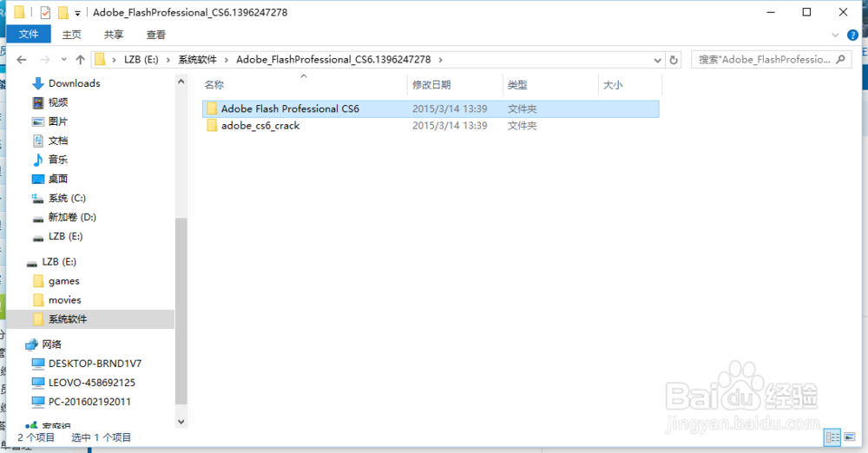
Task: Click the navigation pane scroll up arrow
Action: (181, 82)
